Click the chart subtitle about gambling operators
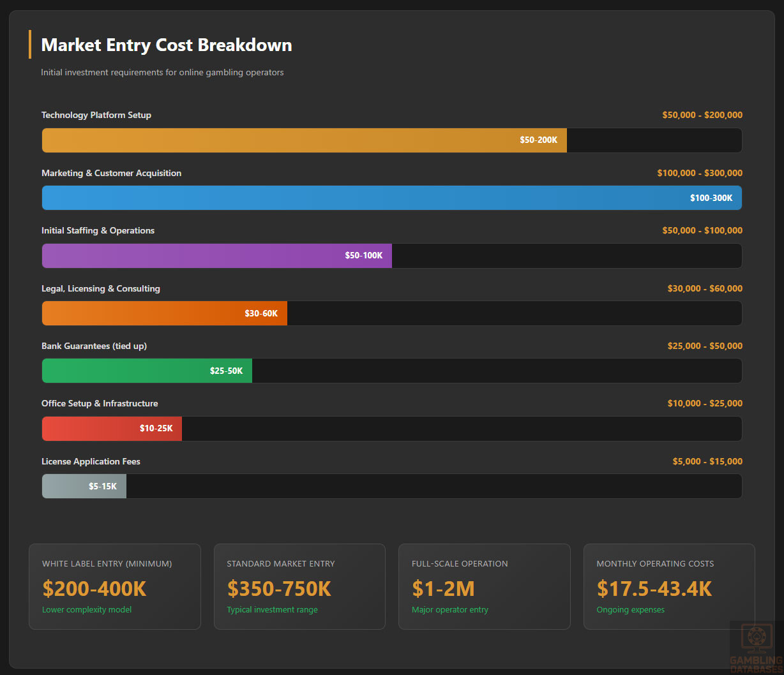Viewport: 784px width, 675px height. 162,72
